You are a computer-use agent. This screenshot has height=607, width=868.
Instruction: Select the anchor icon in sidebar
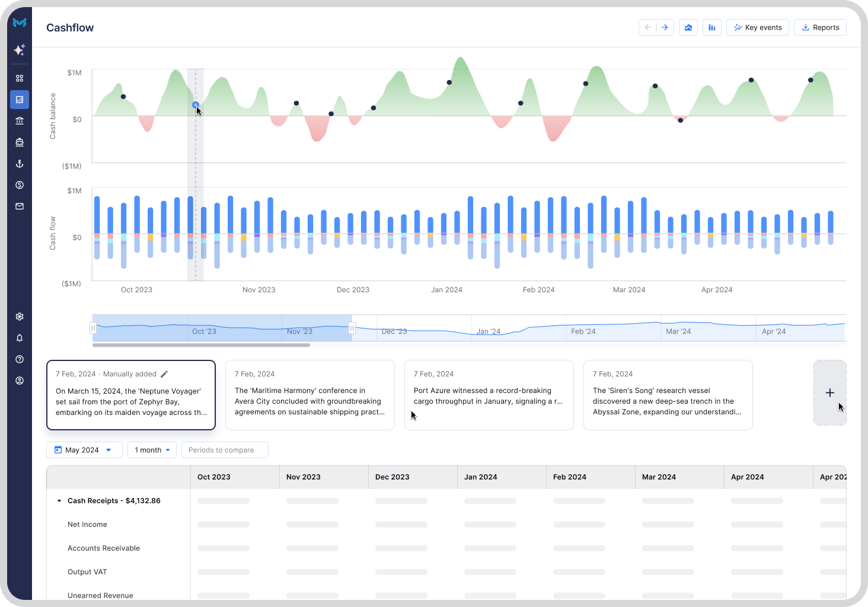click(x=20, y=164)
